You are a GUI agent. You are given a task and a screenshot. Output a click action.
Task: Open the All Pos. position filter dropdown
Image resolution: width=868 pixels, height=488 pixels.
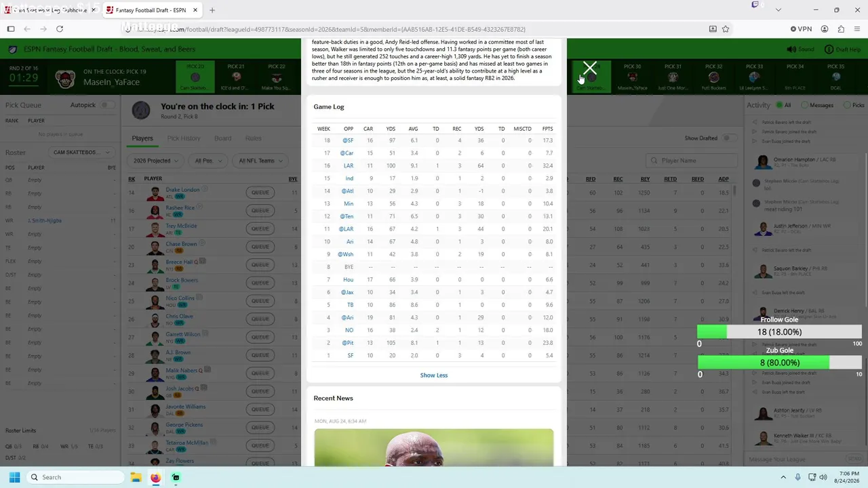208,161
